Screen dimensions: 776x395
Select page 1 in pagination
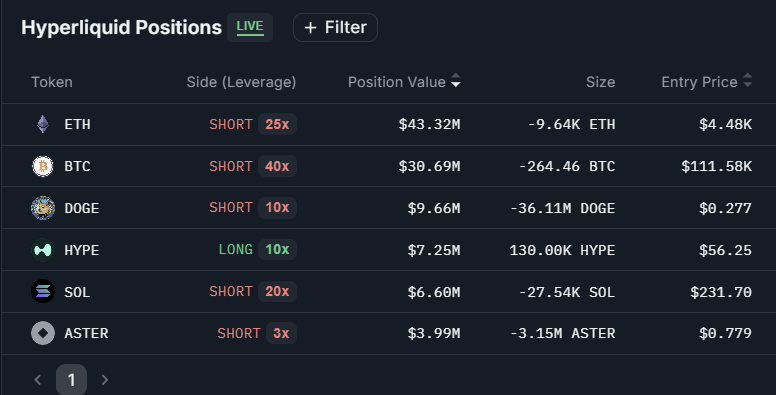click(x=71, y=380)
